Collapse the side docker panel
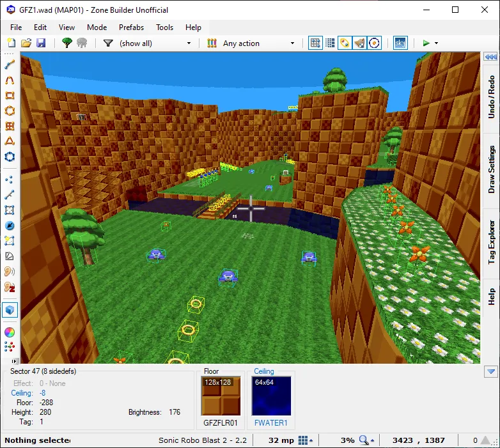Screen dimensions: 500x448 point(490,57)
